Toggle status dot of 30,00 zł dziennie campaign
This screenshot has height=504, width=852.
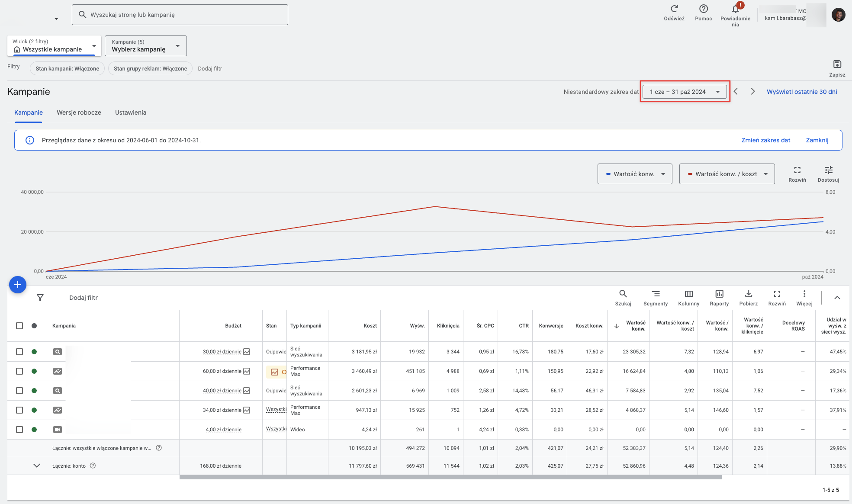pyautogui.click(x=34, y=352)
